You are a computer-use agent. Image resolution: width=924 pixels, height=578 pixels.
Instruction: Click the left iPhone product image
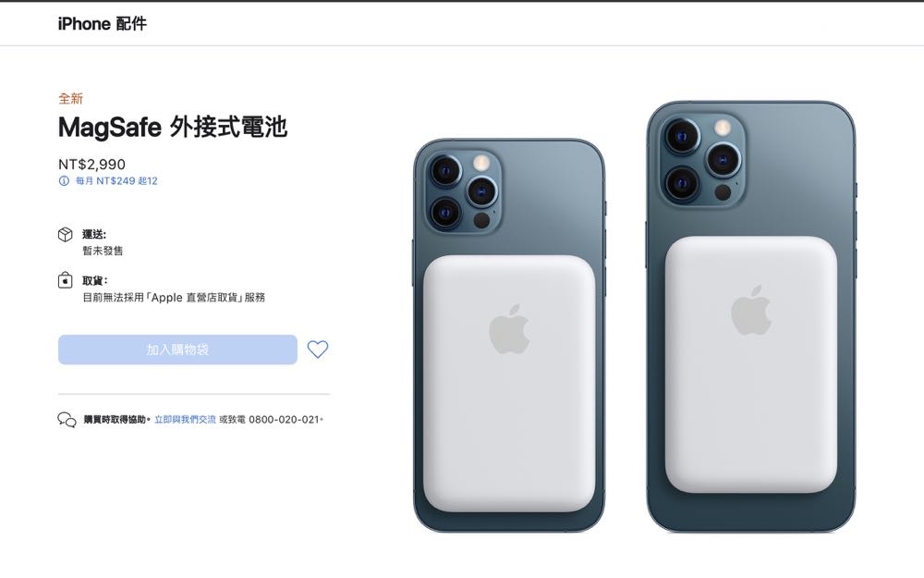pos(509,335)
